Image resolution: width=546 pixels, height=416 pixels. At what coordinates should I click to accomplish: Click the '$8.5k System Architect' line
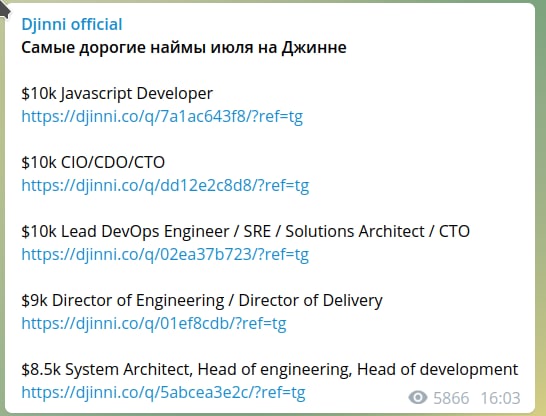(270, 369)
